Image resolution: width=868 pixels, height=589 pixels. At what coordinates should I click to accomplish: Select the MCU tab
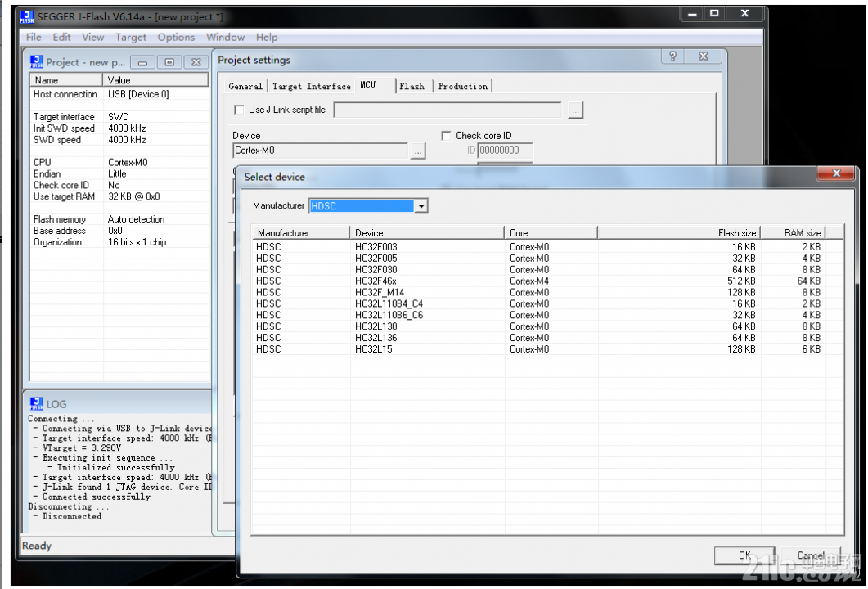click(374, 85)
